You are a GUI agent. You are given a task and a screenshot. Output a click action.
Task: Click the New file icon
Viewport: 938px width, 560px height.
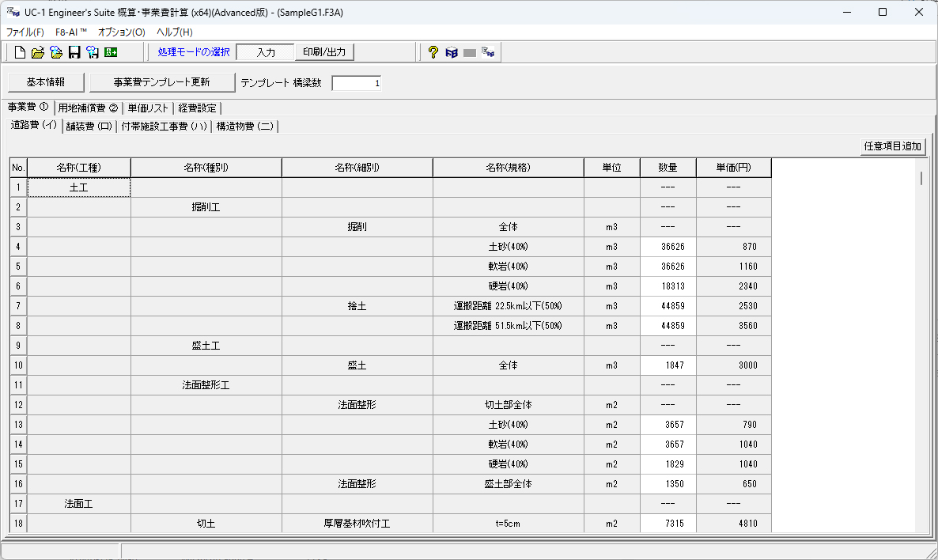click(20, 52)
